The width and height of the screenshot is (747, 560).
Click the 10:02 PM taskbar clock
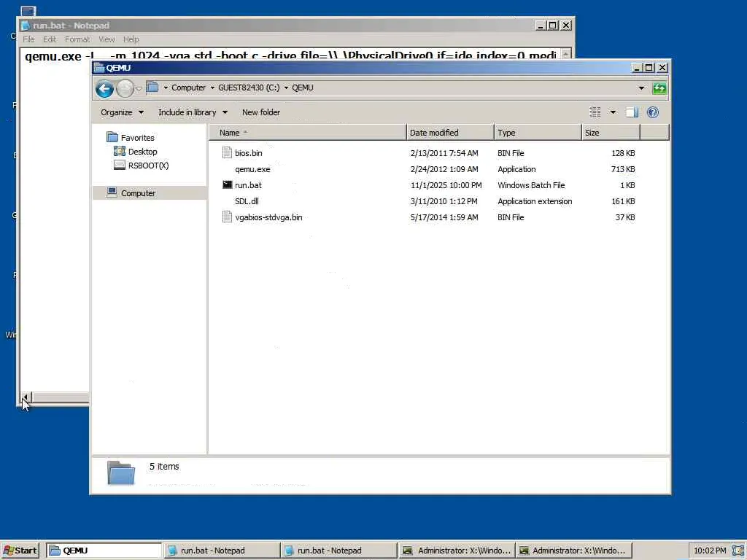(710, 551)
